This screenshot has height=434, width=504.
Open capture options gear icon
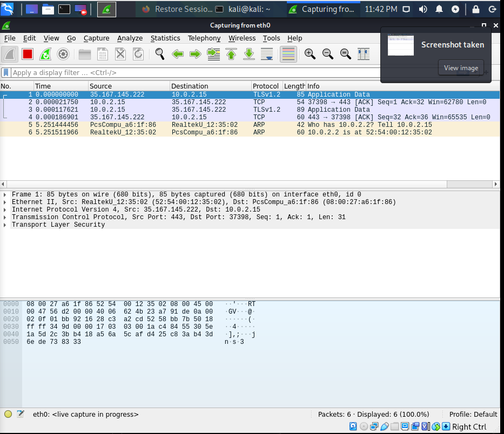point(63,54)
